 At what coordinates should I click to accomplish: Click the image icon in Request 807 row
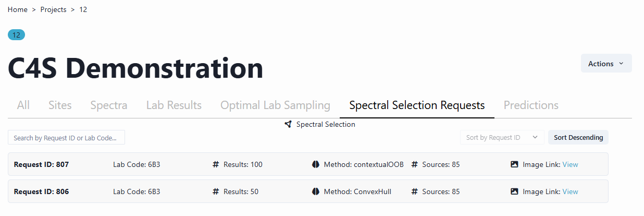point(514,164)
